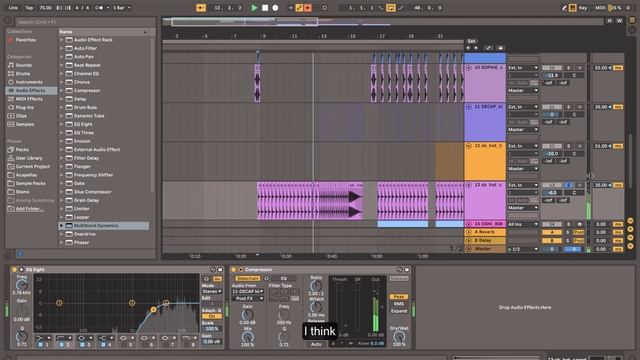
Task: Fold the EQ Eight device with its arrow
Action: [21, 270]
